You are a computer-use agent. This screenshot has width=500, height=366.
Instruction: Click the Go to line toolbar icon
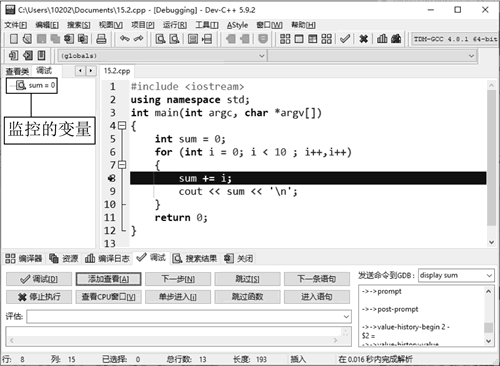[x=207, y=39]
